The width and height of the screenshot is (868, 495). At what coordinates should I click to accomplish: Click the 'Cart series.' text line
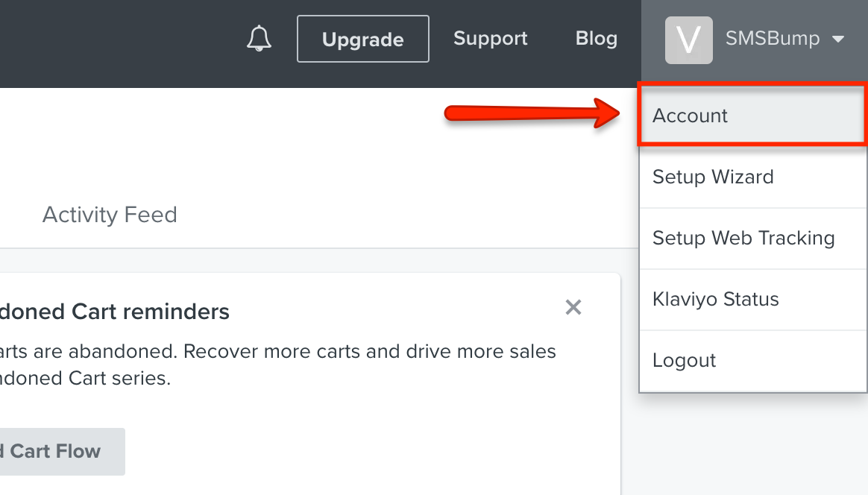(85, 378)
